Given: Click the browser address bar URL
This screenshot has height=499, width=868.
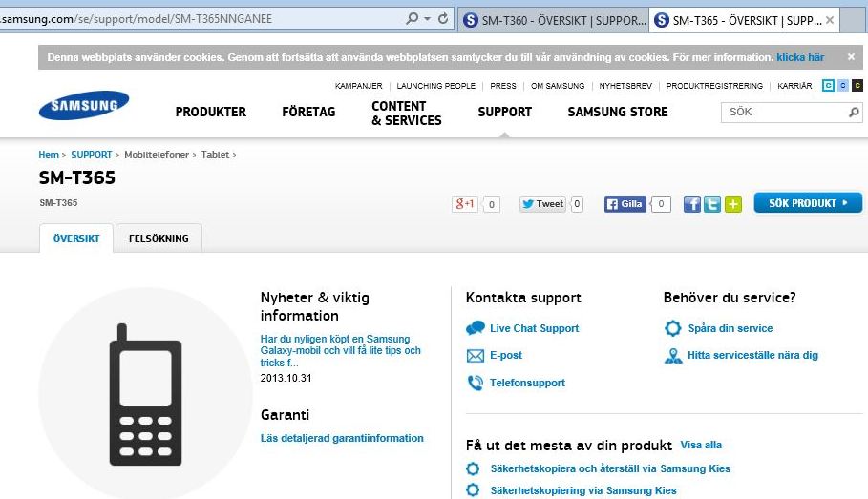Looking at the screenshot, I should pyautogui.click(x=137, y=19).
